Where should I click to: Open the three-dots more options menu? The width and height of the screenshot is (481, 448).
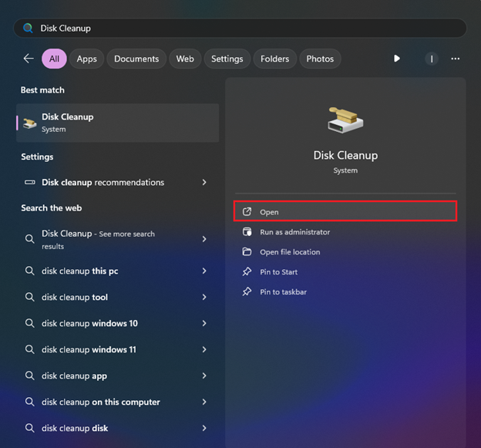tap(456, 59)
